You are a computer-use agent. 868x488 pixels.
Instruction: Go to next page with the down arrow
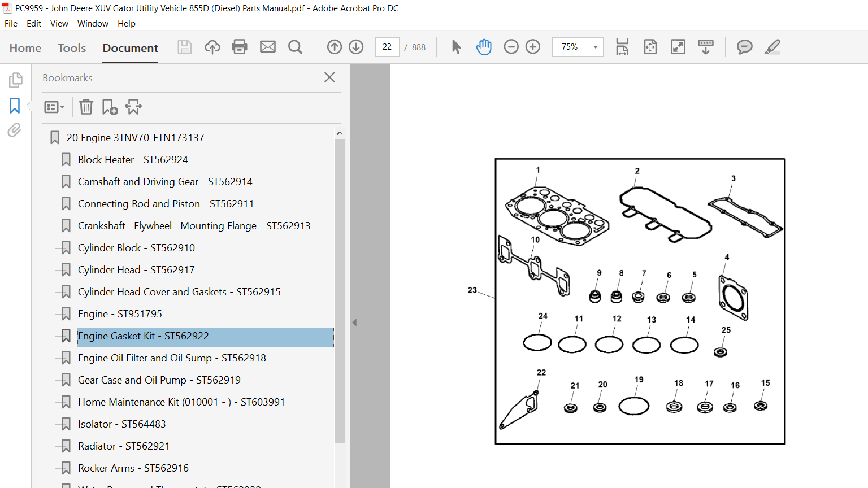[356, 47]
